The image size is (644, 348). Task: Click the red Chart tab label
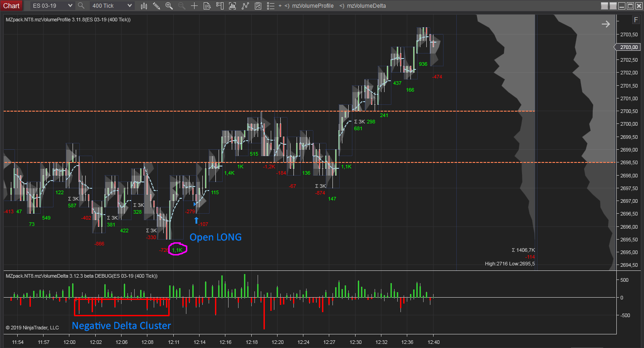(11, 5)
